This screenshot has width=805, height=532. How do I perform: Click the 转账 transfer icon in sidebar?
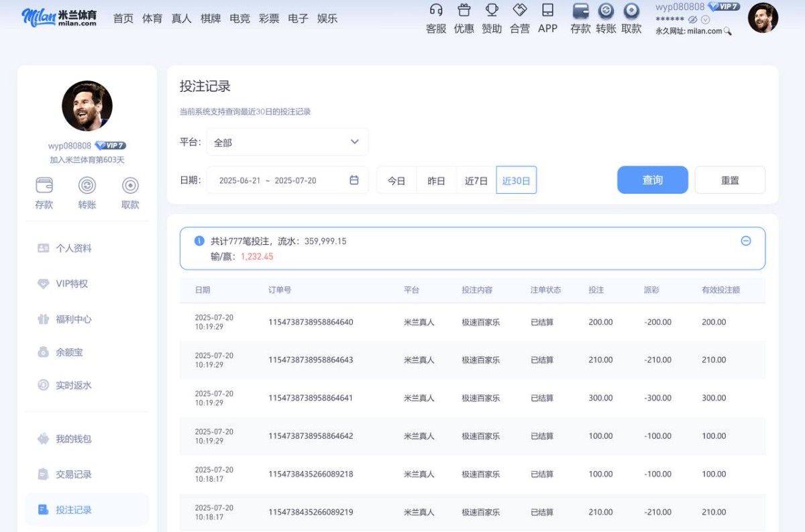tap(87, 186)
